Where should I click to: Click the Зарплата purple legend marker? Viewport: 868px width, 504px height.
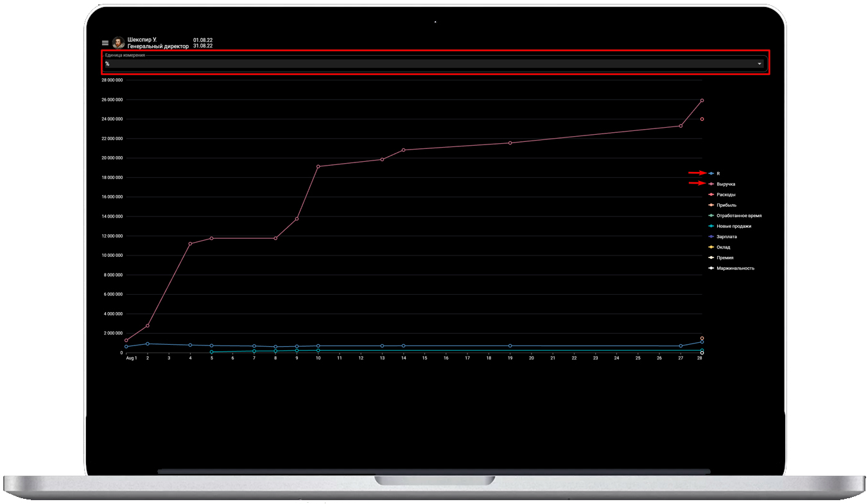tap(711, 237)
